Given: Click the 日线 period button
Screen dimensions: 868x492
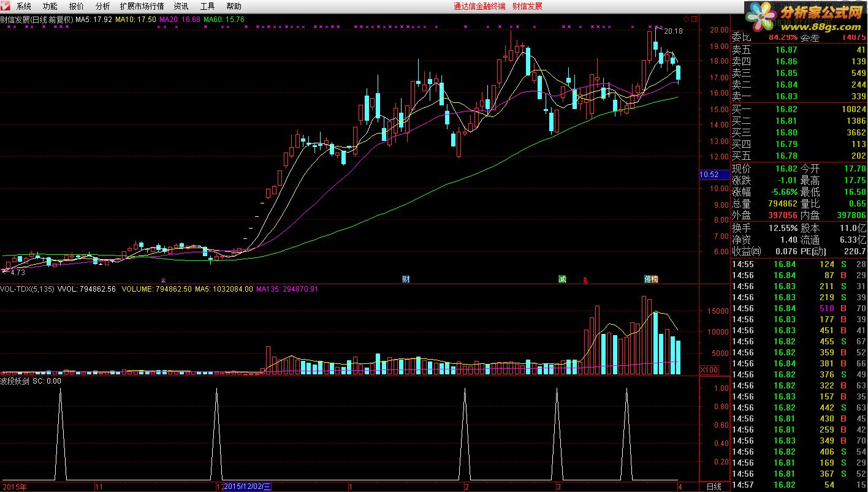Looking at the screenshot, I should pos(714,487).
